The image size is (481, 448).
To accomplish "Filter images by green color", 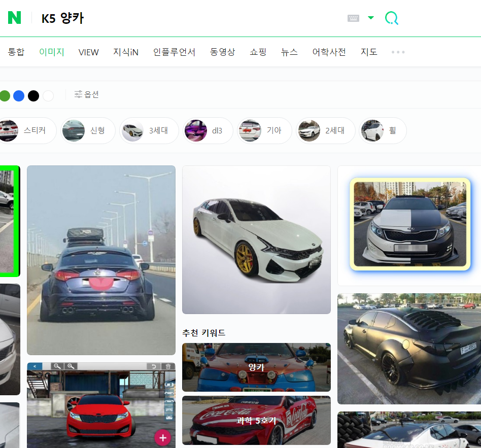I will pos(5,96).
